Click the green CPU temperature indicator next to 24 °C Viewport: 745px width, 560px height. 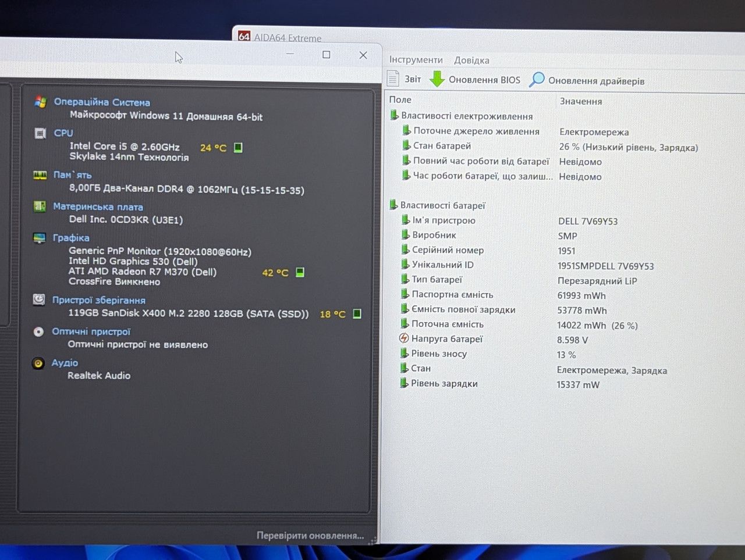click(238, 148)
